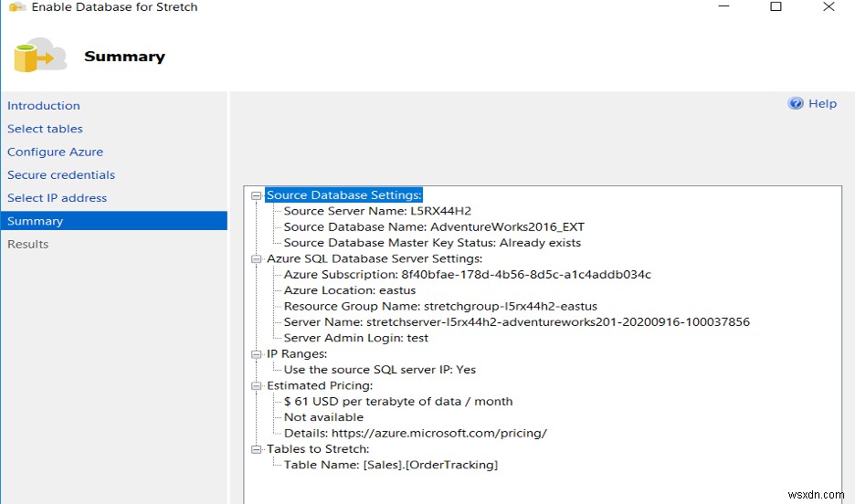Switch to Configure Azure step

tap(55, 152)
